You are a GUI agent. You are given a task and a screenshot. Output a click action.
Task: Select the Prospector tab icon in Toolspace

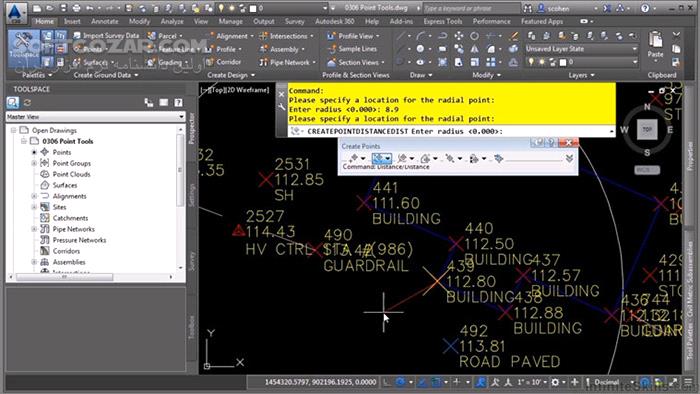click(x=12, y=103)
